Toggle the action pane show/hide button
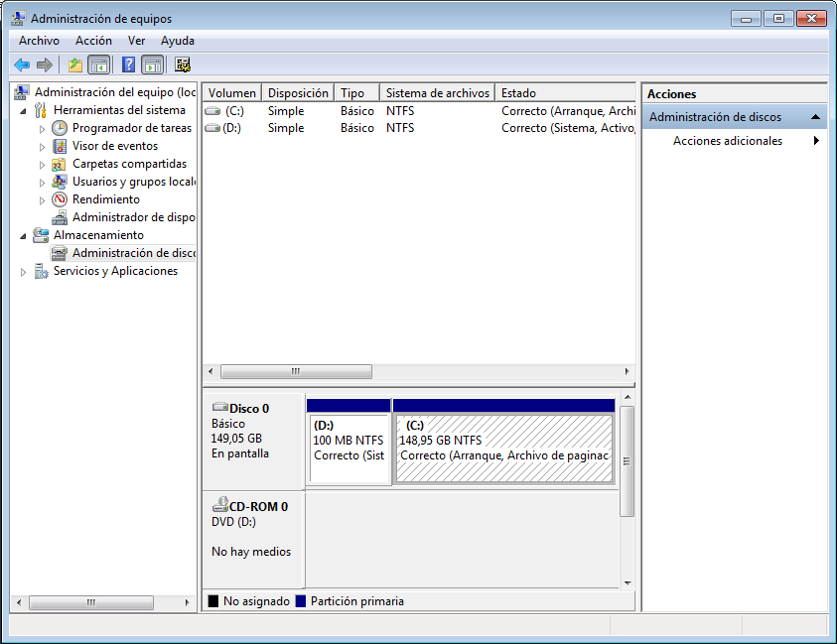Image resolution: width=837 pixels, height=644 pixels. coord(152,64)
